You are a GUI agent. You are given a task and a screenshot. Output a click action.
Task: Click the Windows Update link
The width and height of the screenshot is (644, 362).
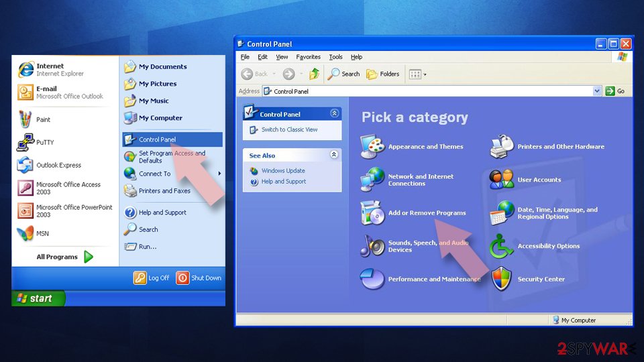tap(283, 171)
